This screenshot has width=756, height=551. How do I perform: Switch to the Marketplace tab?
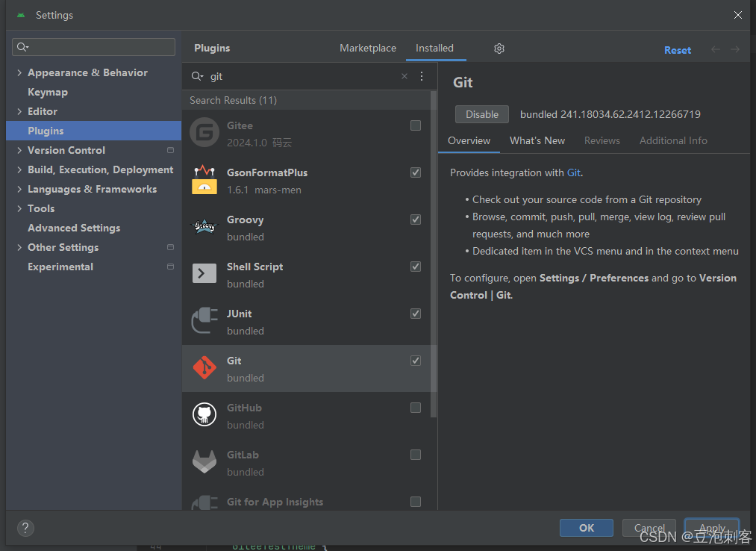368,47
